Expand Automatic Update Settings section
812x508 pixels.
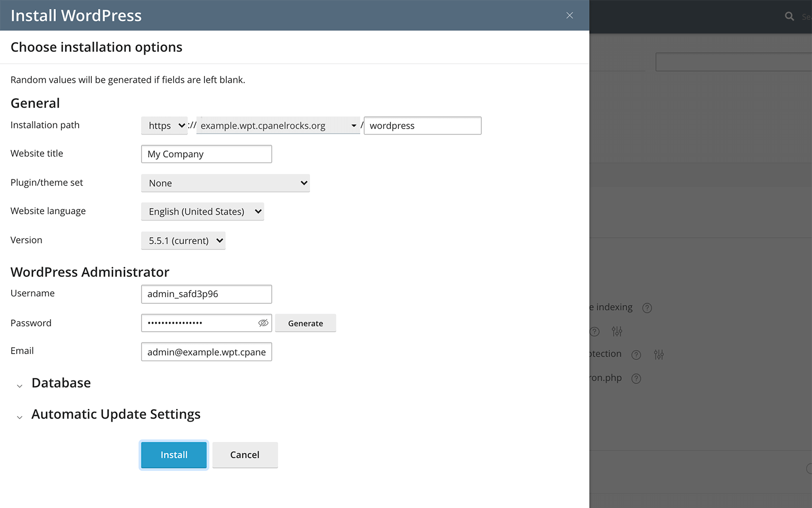116,415
